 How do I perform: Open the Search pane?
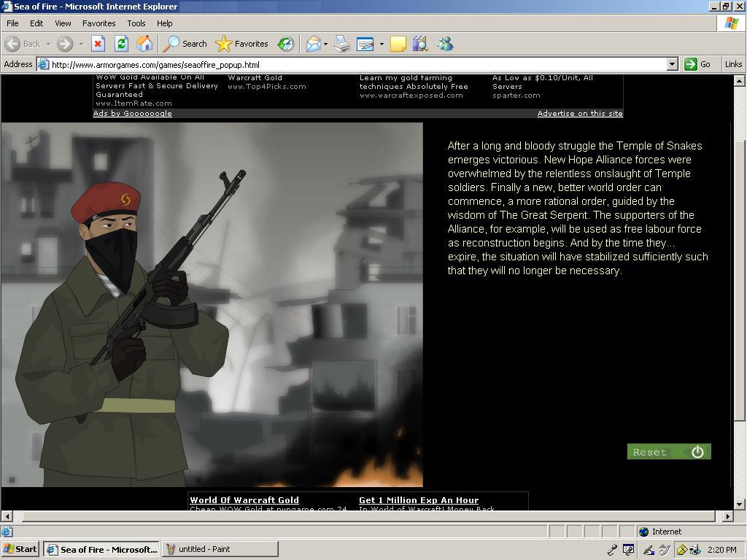coord(185,44)
